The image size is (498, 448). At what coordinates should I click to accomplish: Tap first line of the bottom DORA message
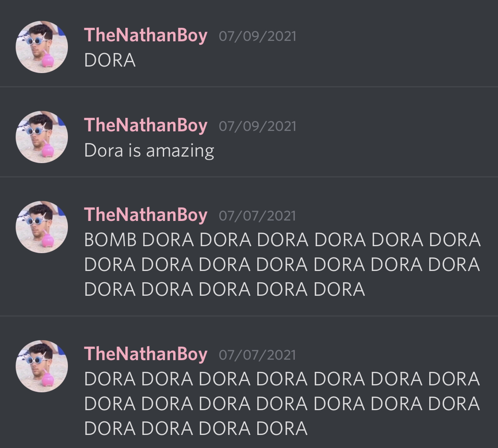(282, 379)
